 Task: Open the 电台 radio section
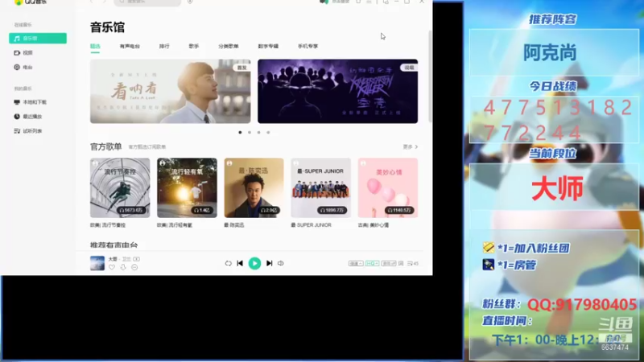pos(24,68)
